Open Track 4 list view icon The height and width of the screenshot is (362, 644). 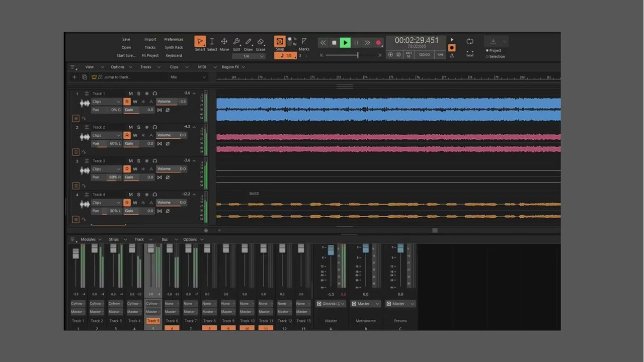[x=75, y=219]
